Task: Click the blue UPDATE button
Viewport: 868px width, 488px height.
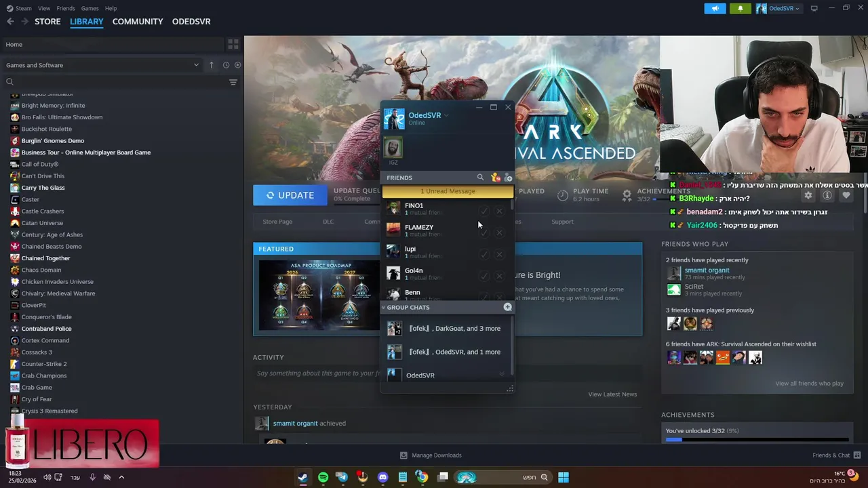Action: [290, 195]
